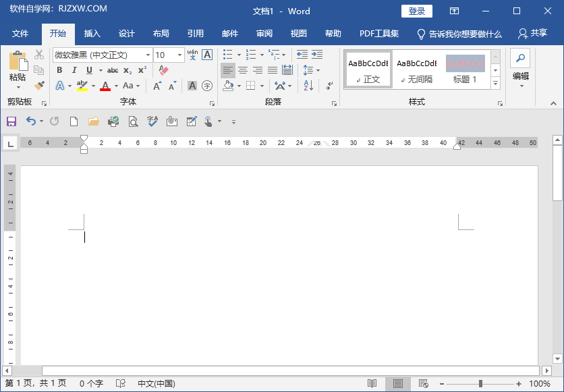Save document from quick access toolbar

click(11, 121)
